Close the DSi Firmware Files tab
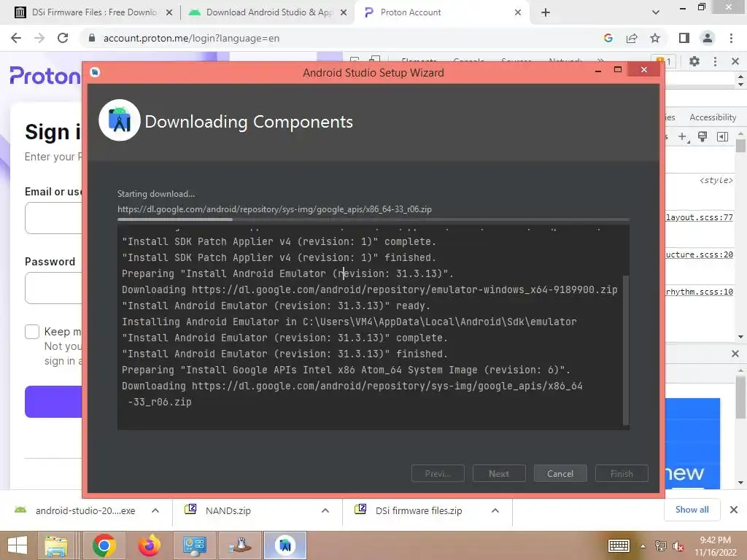 169,12
